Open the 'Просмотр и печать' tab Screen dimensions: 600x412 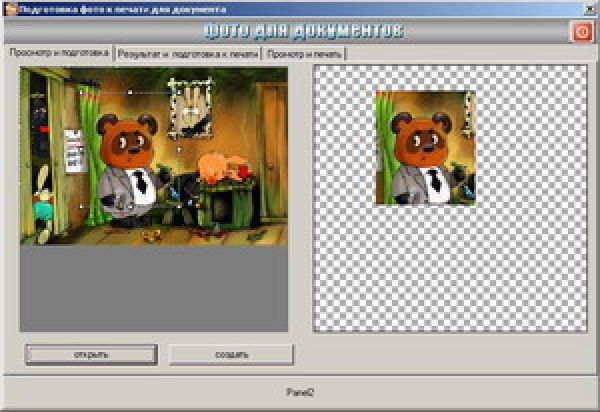[304, 54]
